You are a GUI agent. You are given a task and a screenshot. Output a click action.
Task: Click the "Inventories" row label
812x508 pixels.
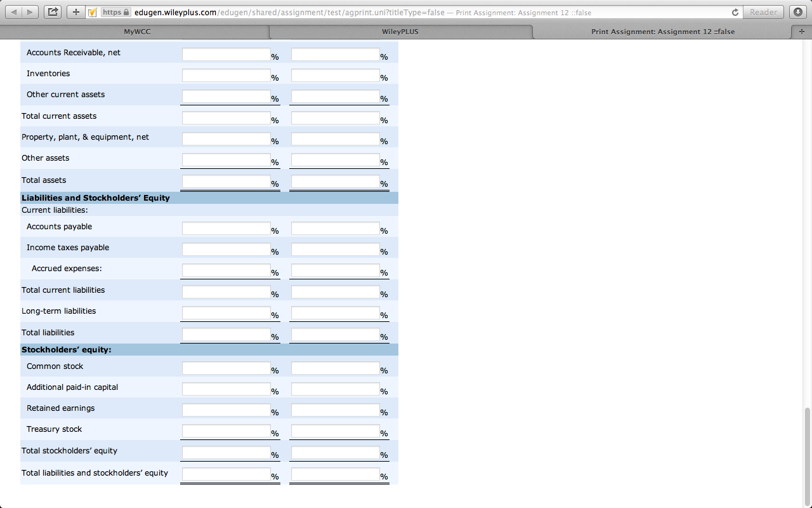48,74
